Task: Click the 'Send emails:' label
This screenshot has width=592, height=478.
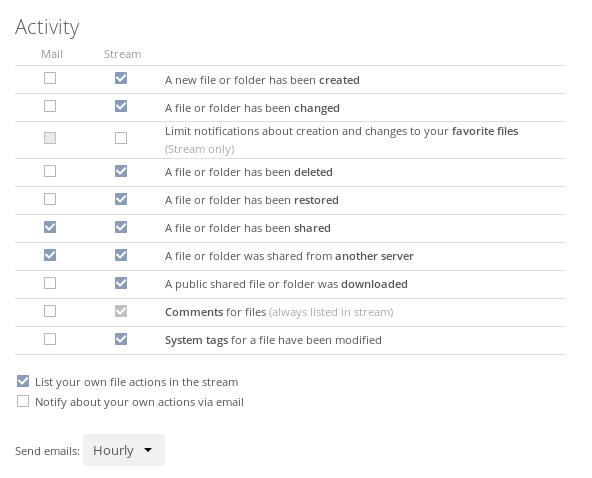Action: click(x=47, y=451)
